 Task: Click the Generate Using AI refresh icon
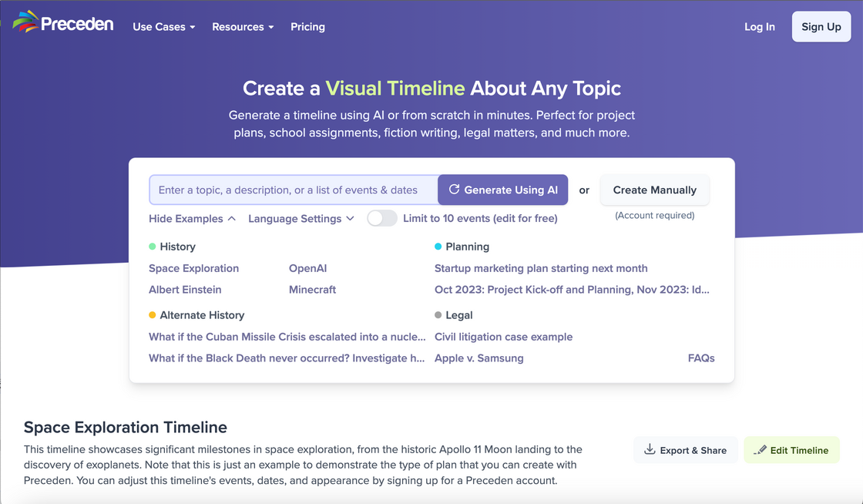click(x=454, y=190)
